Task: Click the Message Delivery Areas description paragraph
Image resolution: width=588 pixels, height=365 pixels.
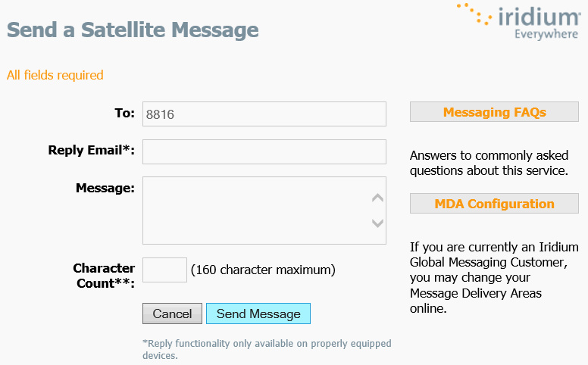Action: click(494, 277)
